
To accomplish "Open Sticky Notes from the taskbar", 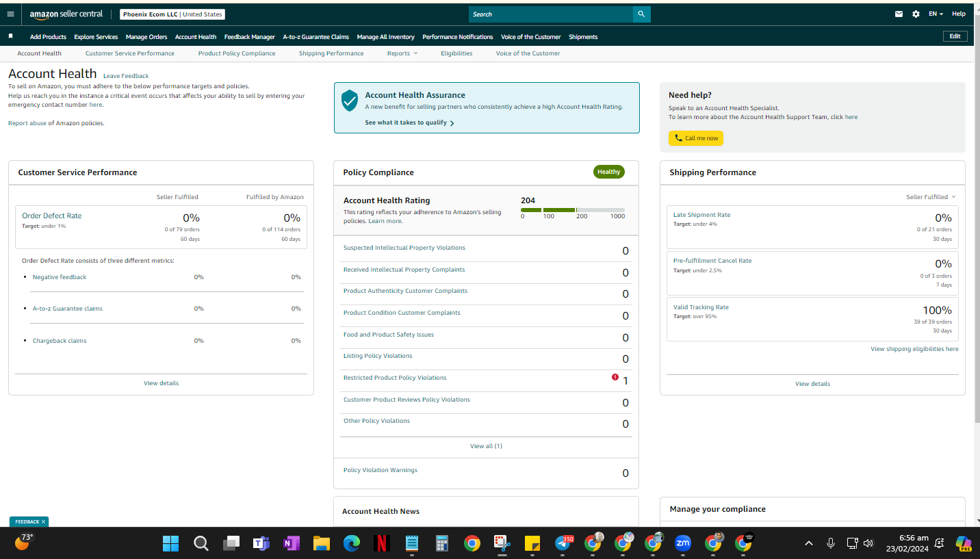I will click(x=532, y=543).
